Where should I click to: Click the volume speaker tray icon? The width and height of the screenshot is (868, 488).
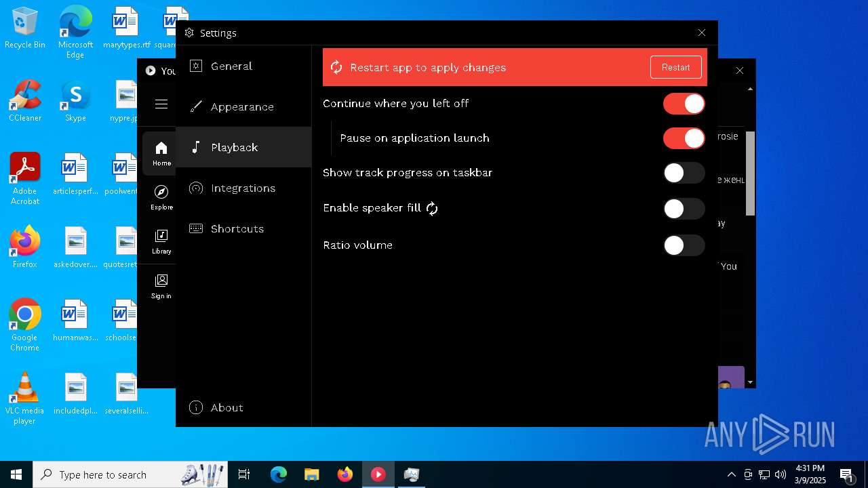pos(781,474)
